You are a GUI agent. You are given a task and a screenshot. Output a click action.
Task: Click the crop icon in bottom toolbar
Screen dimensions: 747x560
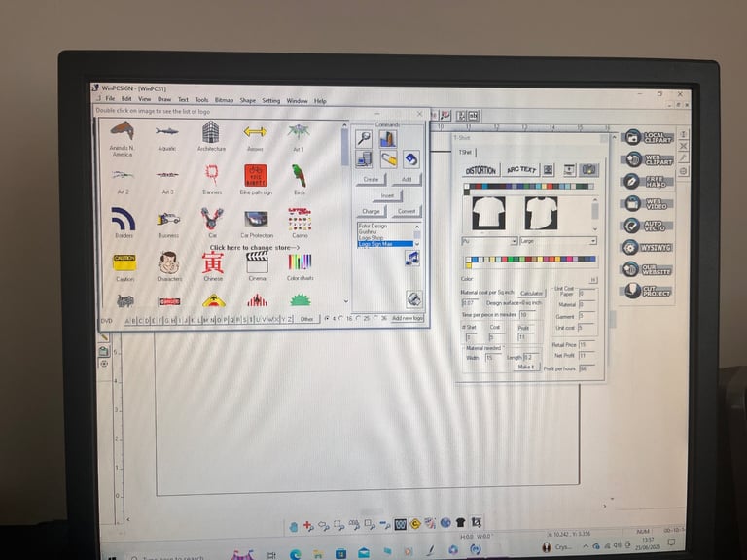click(476, 522)
